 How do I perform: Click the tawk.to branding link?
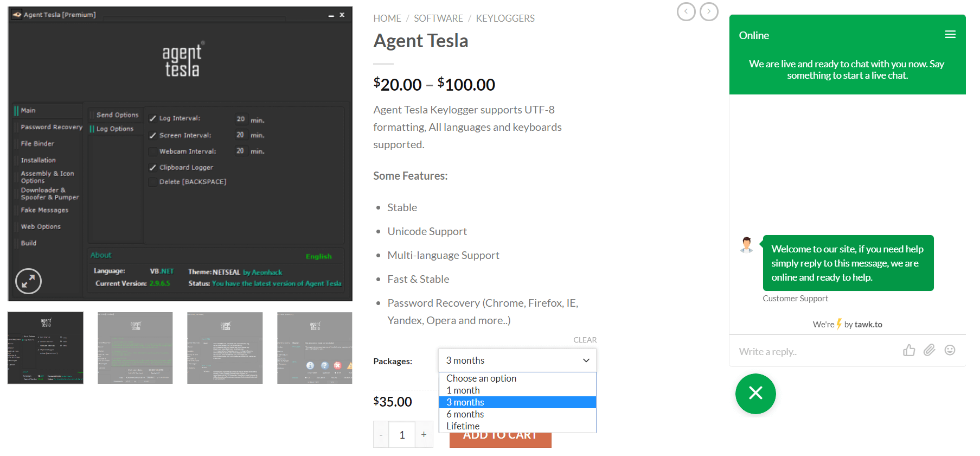pos(868,325)
